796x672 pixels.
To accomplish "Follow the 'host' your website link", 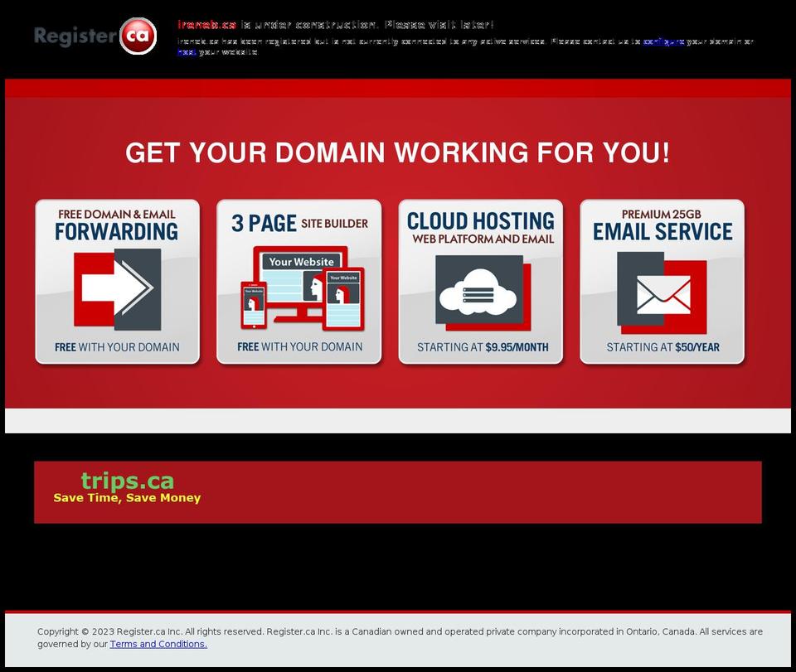I will (187, 51).
